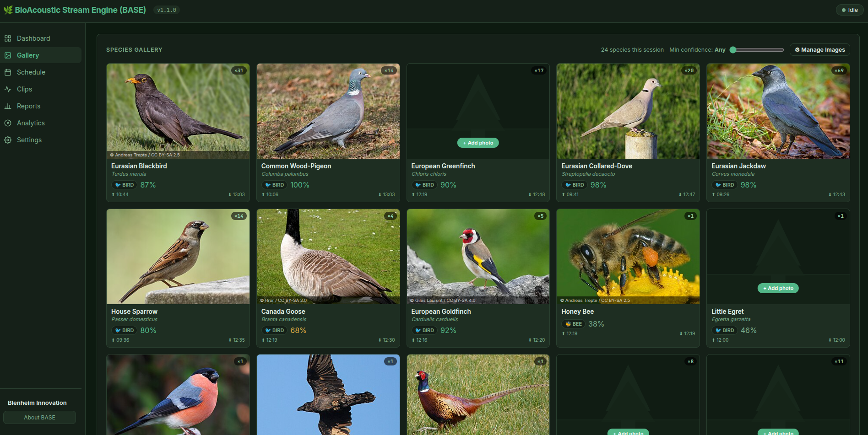Click the '24 species this session' text
Image resolution: width=868 pixels, height=435 pixels.
(632, 50)
